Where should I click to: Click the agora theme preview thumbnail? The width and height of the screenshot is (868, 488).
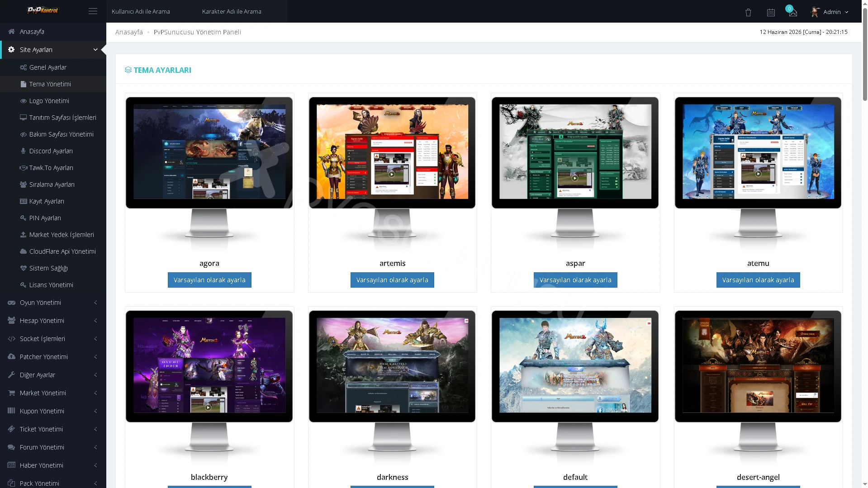pos(209,174)
